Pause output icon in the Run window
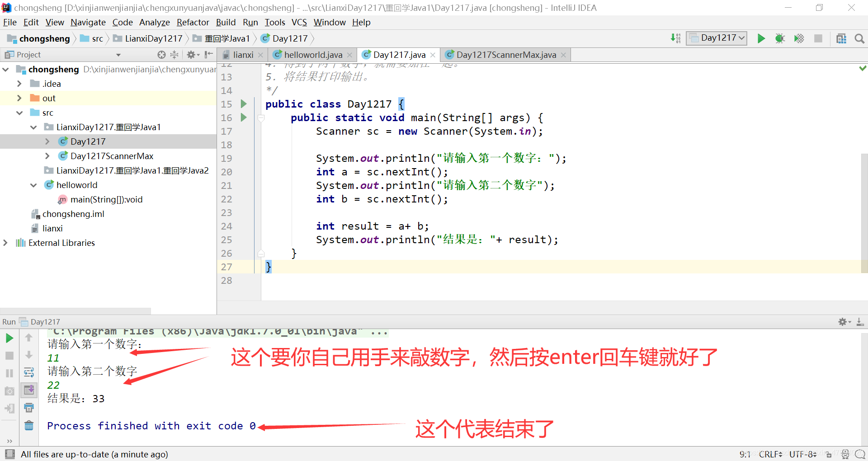This screenshot has width=868, height=461. [x=9, y=373]
